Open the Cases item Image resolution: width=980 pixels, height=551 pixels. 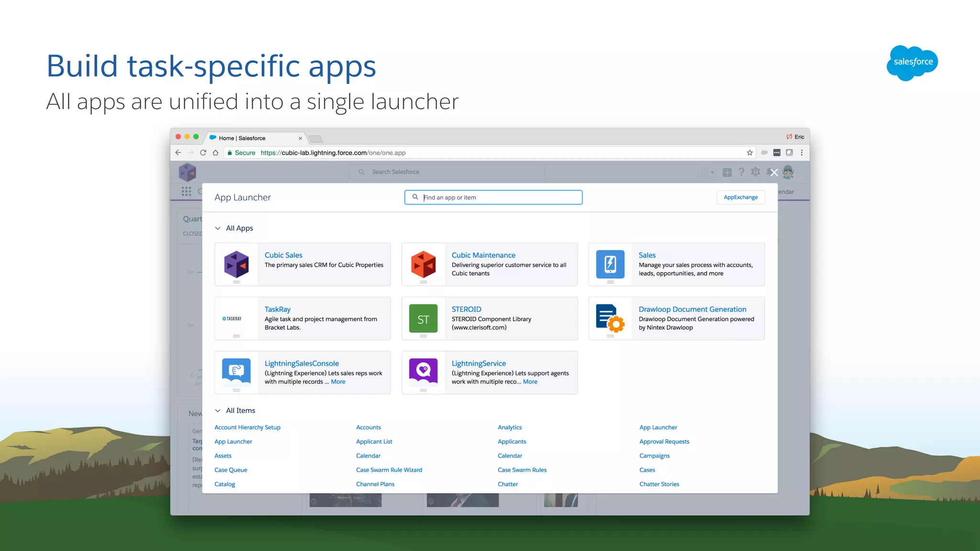pos(647,470)
